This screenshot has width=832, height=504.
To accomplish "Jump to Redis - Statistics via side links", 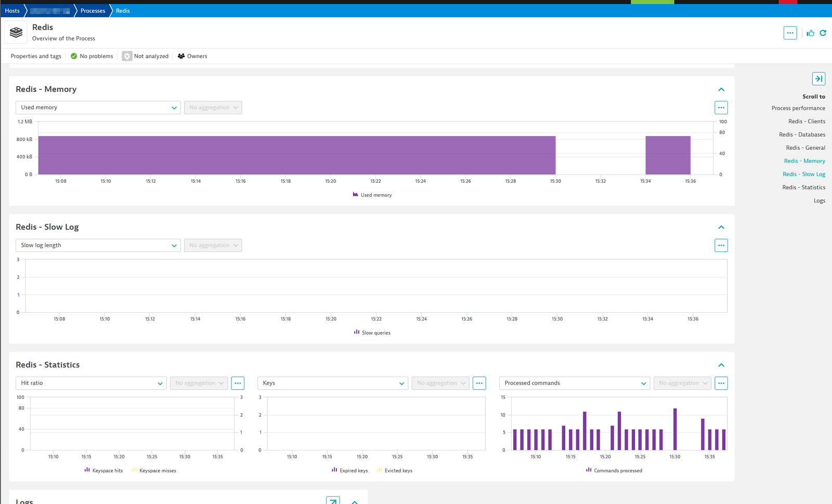I will click(803, 187).
